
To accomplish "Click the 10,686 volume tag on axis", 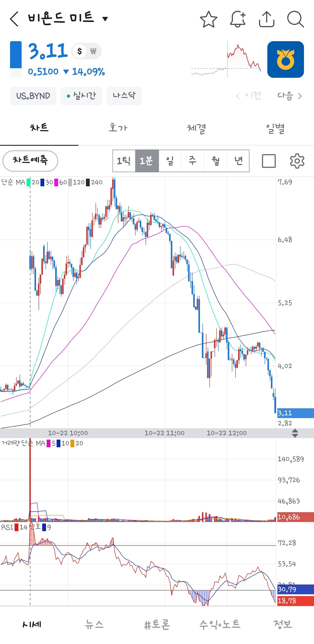I will 295,517.
